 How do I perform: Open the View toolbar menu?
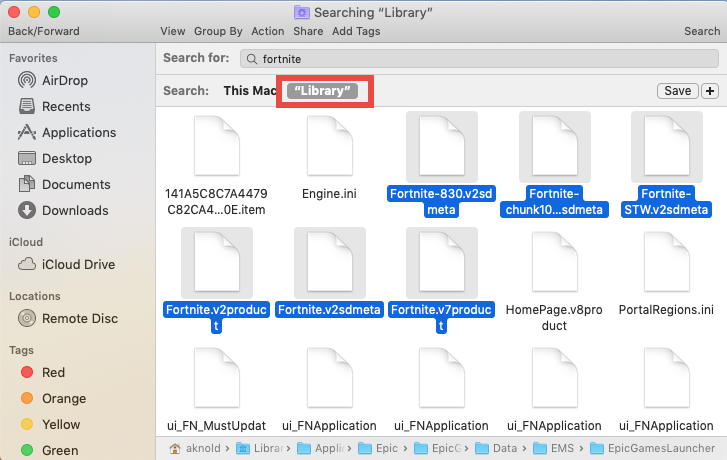coord(172,31)
